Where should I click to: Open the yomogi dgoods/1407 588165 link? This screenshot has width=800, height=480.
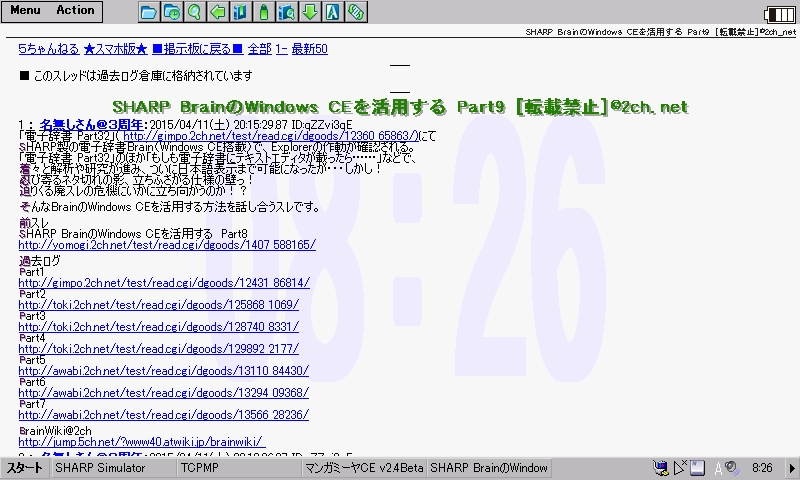coord(167,245)
